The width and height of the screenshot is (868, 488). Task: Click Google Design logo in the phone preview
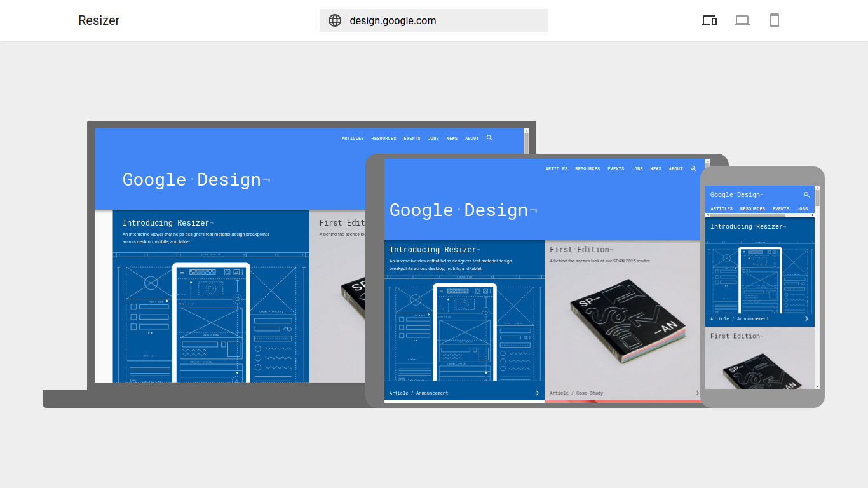[736, 194]
